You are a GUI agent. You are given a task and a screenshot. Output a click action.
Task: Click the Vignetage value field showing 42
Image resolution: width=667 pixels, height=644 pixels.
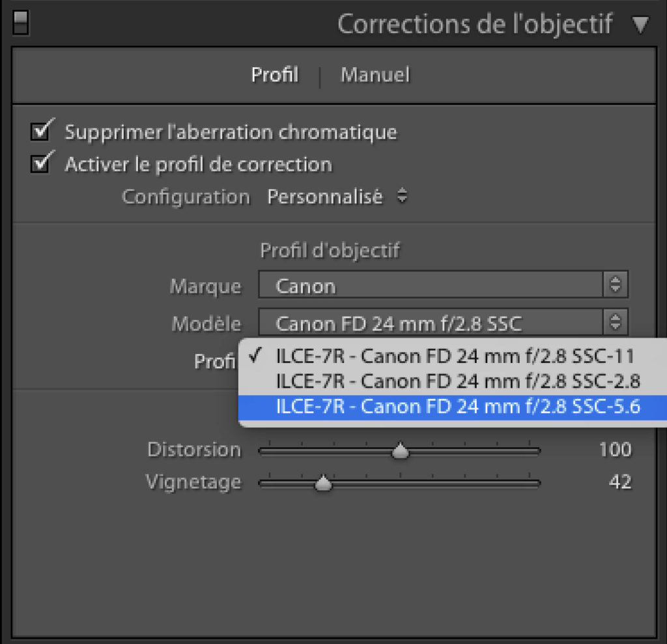[x=620, y=482]
